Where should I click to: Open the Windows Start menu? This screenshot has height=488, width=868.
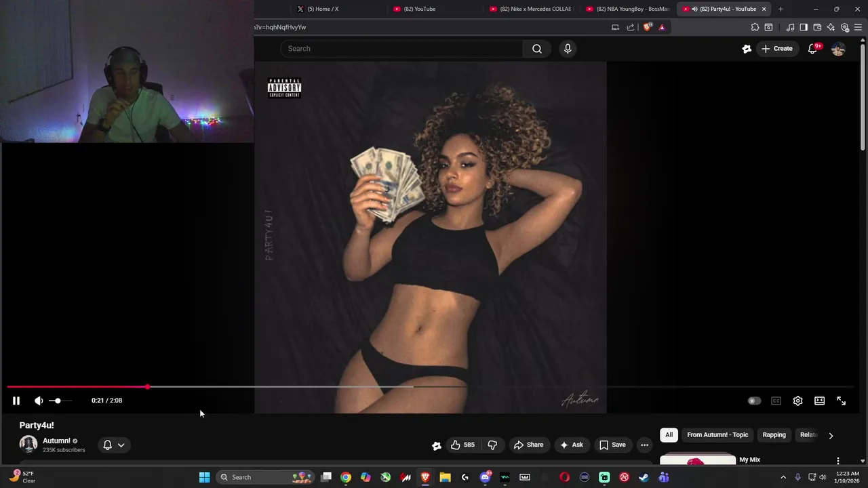(x=204, y=477)
